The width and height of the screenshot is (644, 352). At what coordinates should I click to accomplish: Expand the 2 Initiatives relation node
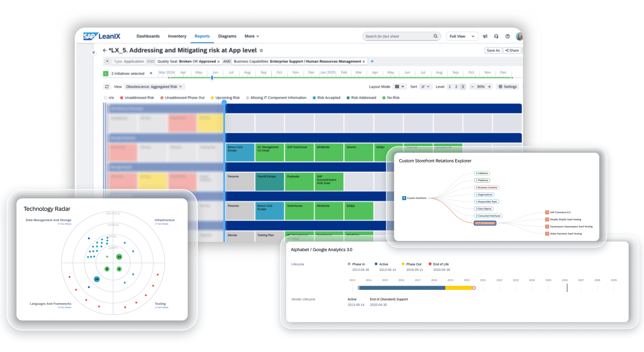(x=482, y=173)
